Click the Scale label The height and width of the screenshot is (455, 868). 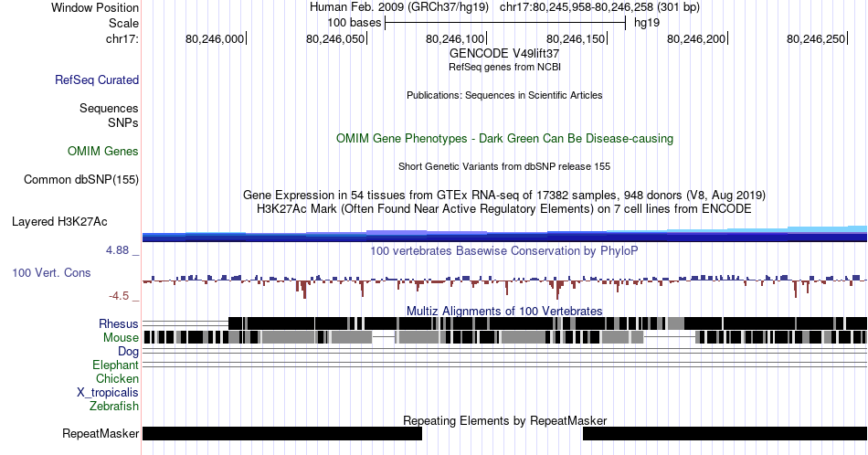pos(124,23)
